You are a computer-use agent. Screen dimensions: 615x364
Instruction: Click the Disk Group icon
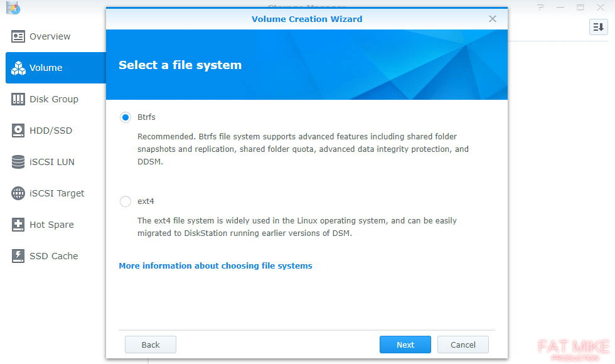pos(18,99)
